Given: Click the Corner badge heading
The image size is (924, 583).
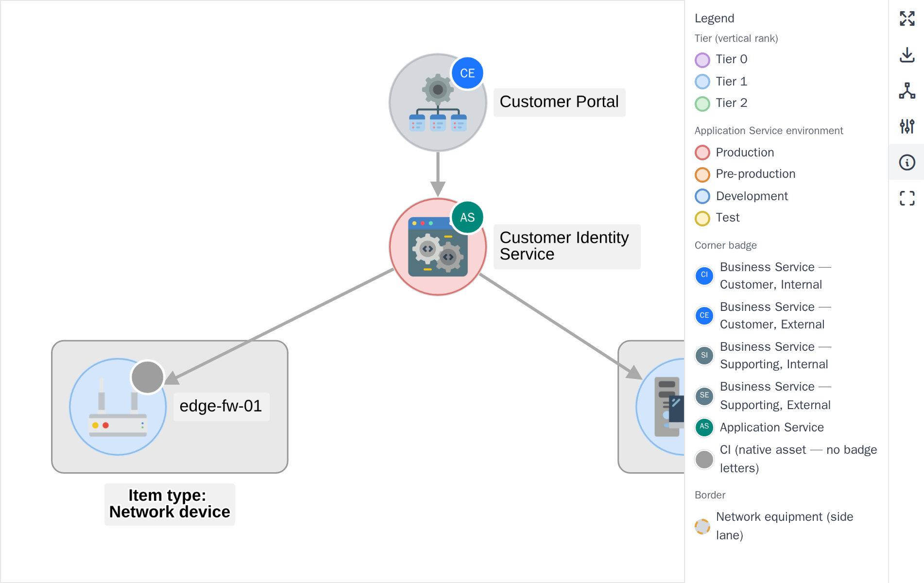Looking at the screenshot, I should (725, 245).
